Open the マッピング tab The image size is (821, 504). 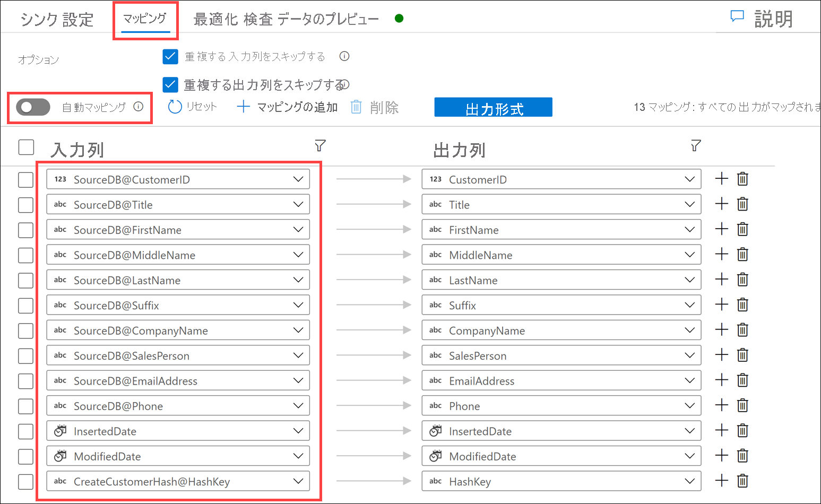pyautogui.click(x=144, y=19)
